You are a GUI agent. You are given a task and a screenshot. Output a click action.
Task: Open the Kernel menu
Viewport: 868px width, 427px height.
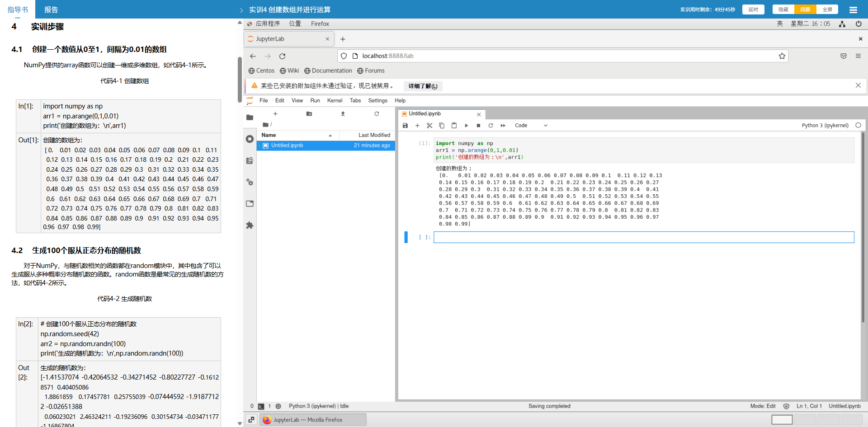pyautogui.click(x=335, y=101)
